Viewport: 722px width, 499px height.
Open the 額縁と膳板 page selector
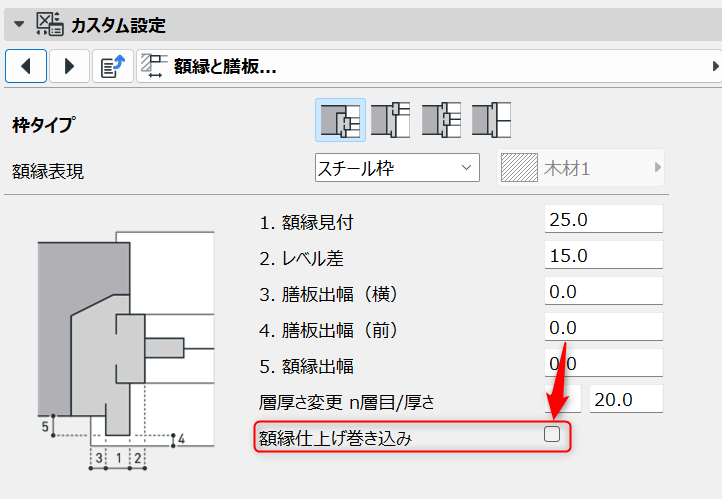point(429,66)
